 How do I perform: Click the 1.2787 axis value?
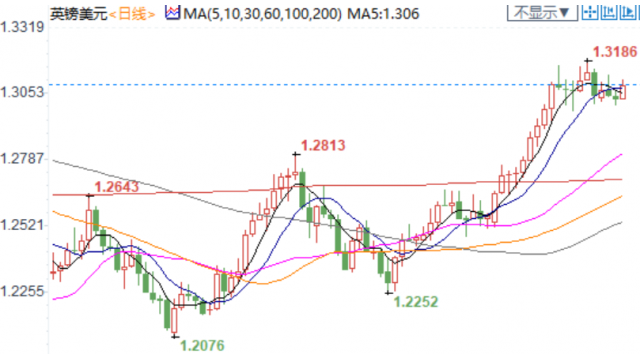[22, 158]
